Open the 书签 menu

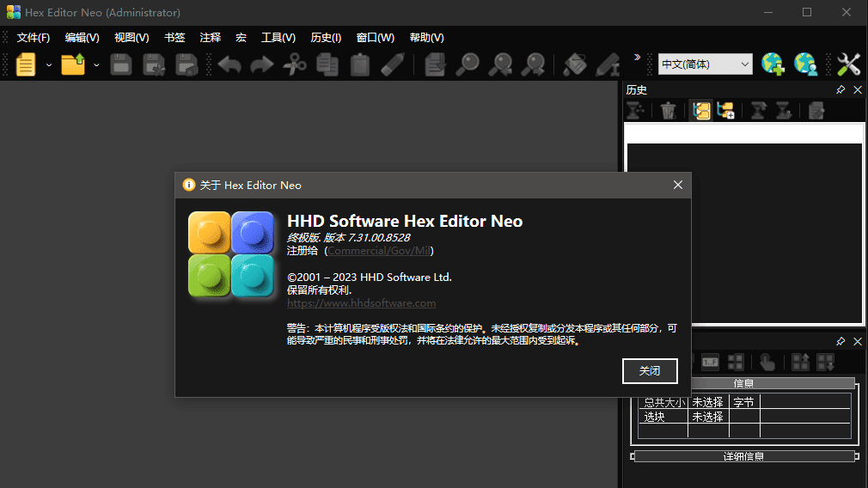pos(174,38)
